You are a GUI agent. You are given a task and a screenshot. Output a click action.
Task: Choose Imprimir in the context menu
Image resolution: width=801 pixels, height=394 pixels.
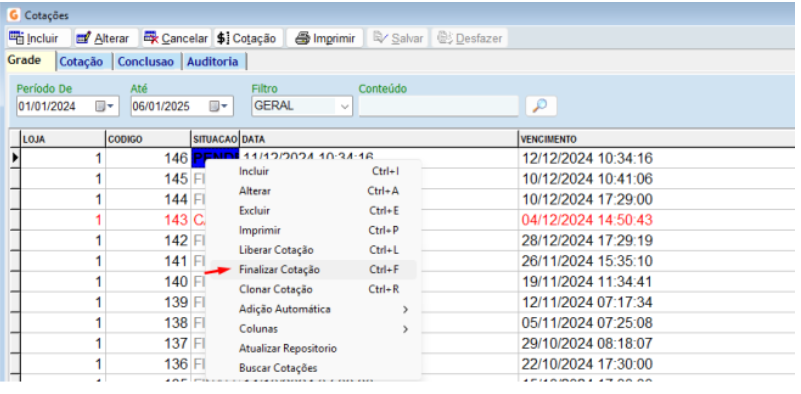[313, 230]
